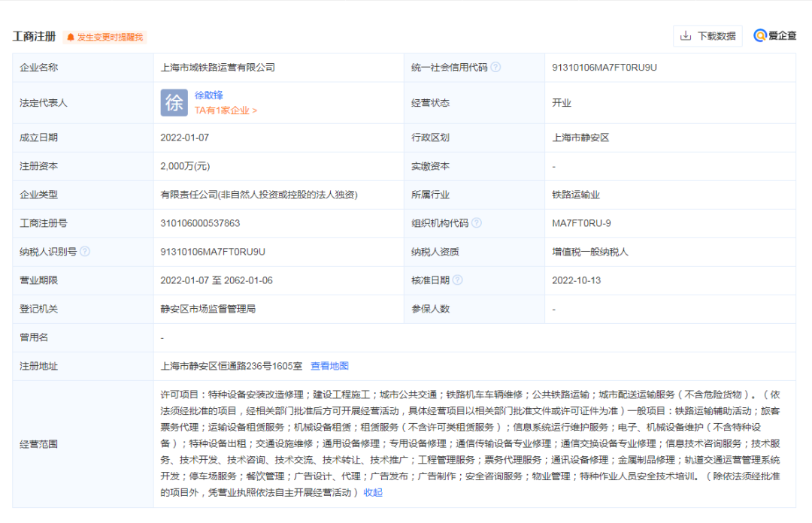Click TA有1家企业 link
This screenshot has width=812, height=523.
pyautogui.click(x=221, y=109)
